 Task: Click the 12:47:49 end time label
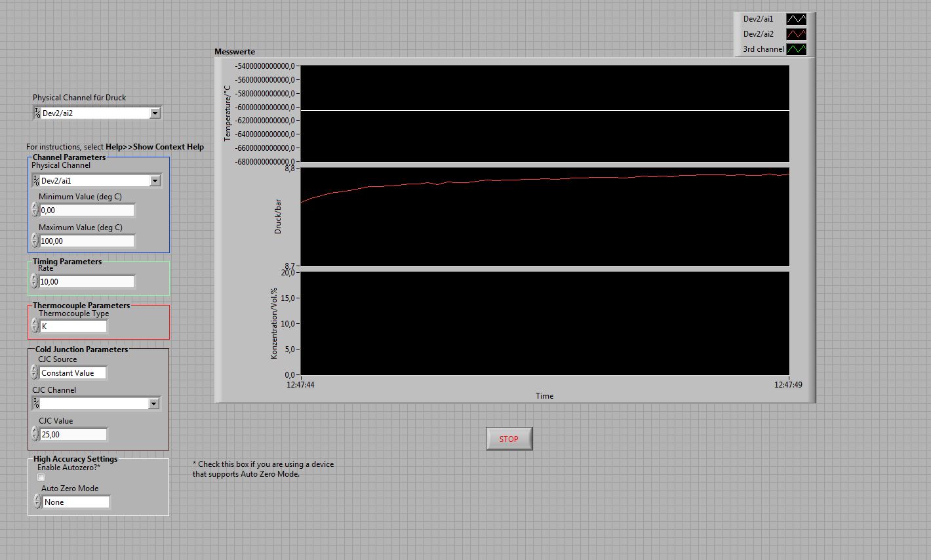coord(788,385)
